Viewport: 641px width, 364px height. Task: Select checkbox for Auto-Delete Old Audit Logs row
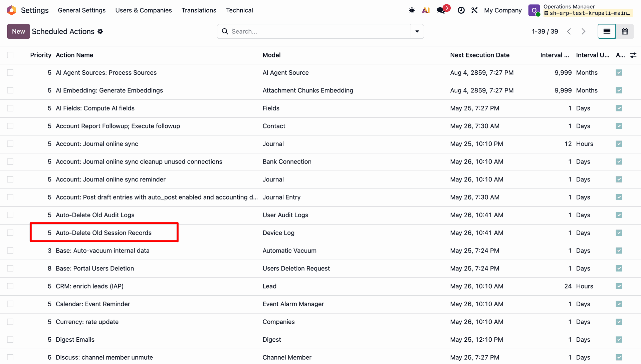coord(10,215)
